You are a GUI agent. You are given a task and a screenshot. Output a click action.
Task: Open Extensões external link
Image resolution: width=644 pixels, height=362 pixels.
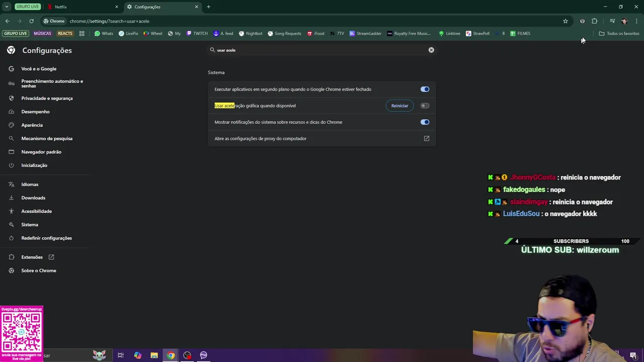pos(51,257)
